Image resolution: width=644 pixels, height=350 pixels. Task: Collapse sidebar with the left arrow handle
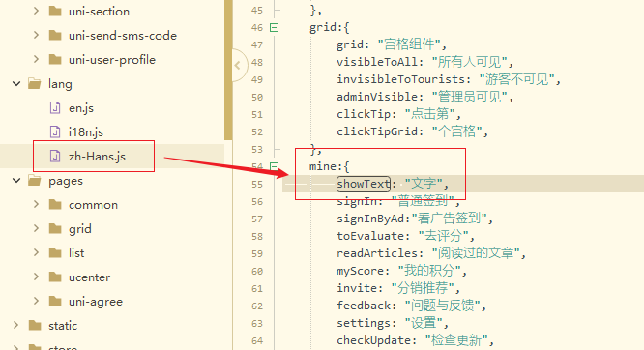click(239, 65)
